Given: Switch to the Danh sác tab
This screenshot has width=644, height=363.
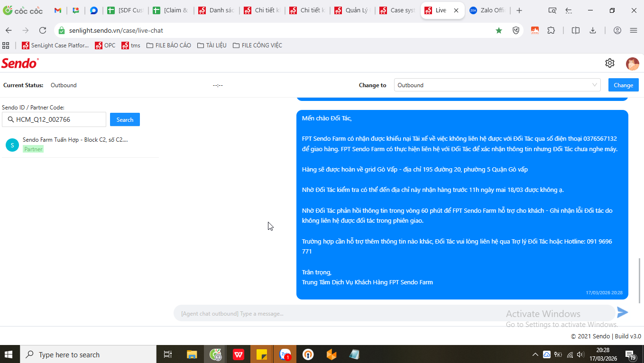Looking at the screenshot, I should click(216, 10).
